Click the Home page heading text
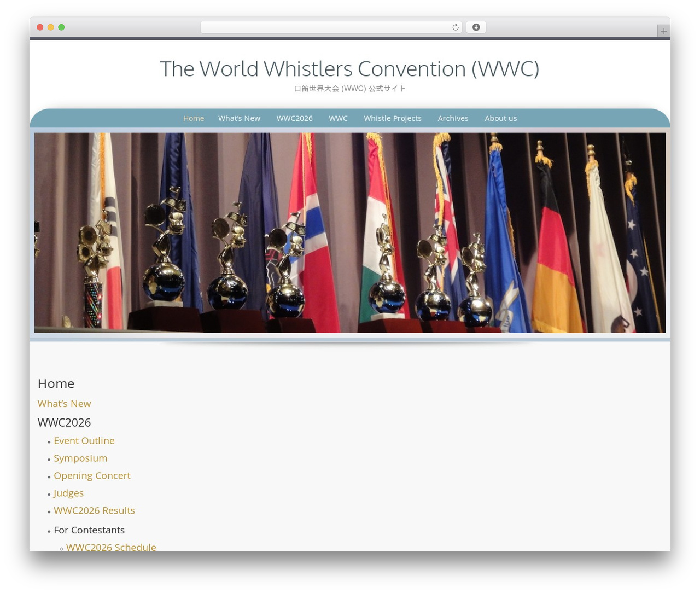This screenshot has width=700, height=593. click(x=56, y=383)
